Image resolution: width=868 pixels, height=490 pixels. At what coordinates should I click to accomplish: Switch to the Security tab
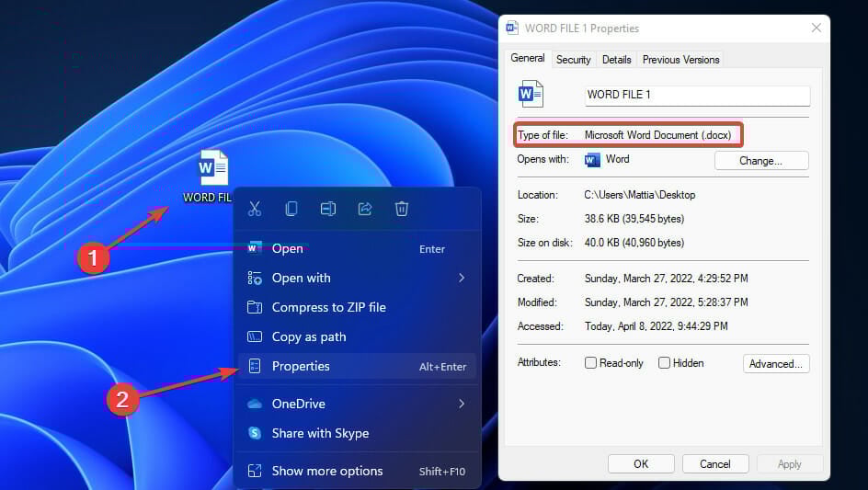(x=573, y=60)
